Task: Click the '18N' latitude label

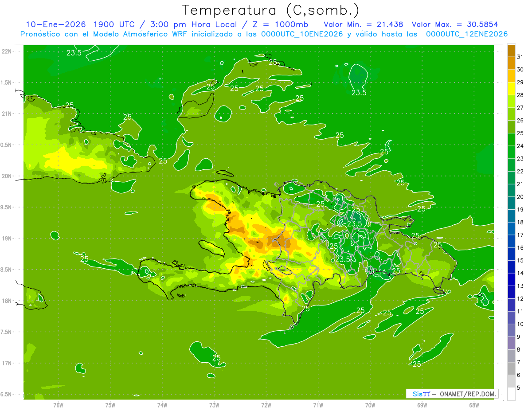Action: tap(7, 301)
